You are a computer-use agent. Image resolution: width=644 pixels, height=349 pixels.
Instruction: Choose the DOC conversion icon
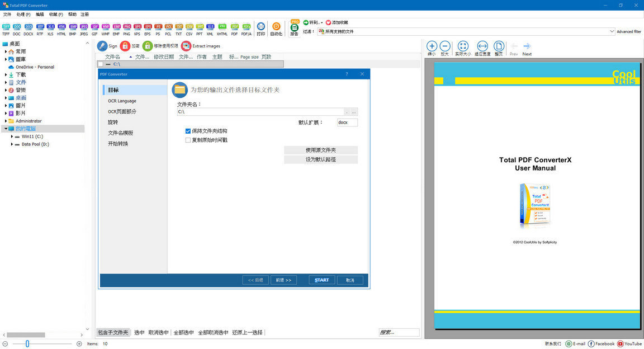17,29
